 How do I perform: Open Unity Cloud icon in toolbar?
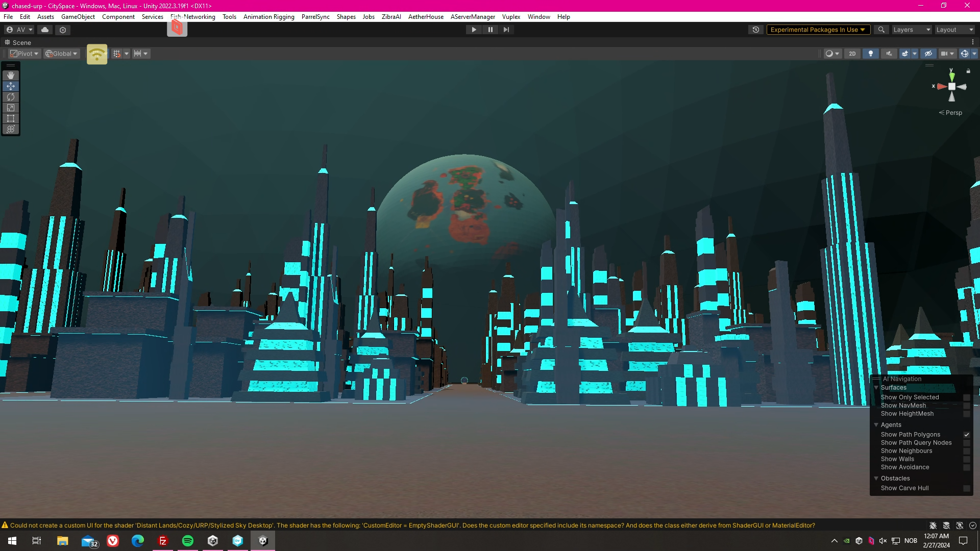point(45,30)
